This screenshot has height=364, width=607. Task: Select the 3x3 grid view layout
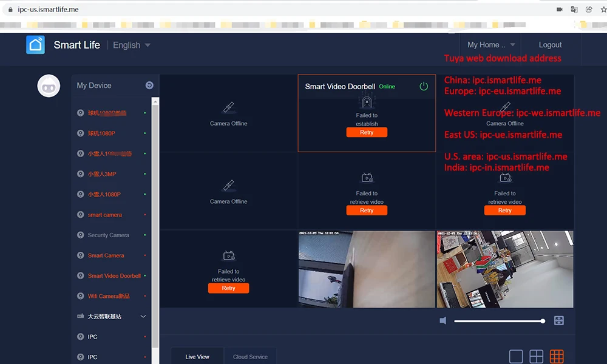pyautogui.click(x=557, y=356)
